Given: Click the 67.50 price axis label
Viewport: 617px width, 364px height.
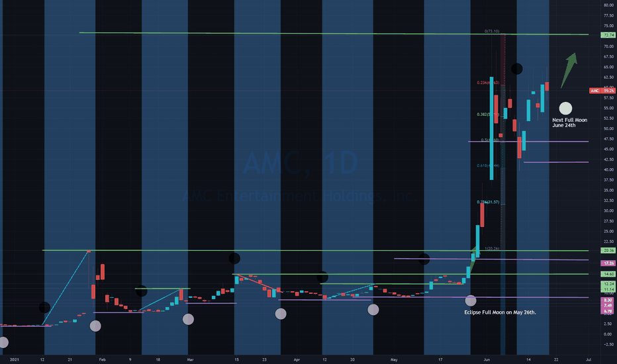Looking at the screenshot, I should point(608,57).
